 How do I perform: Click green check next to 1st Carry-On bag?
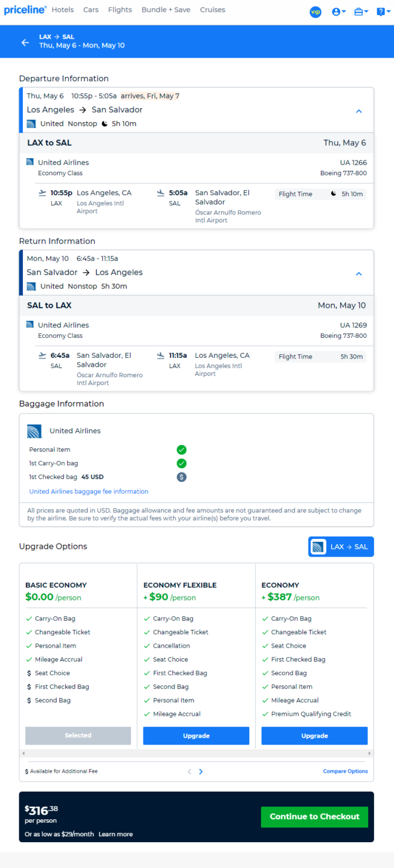182,463
